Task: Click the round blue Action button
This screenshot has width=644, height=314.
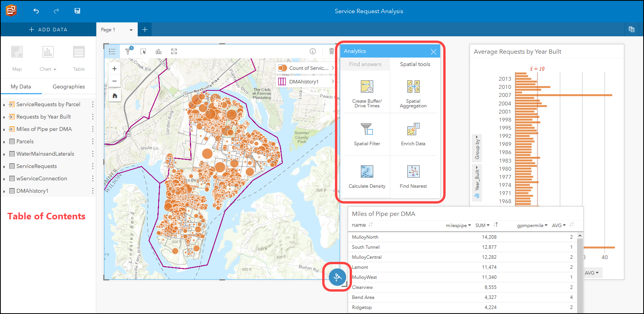Action: 337,277
